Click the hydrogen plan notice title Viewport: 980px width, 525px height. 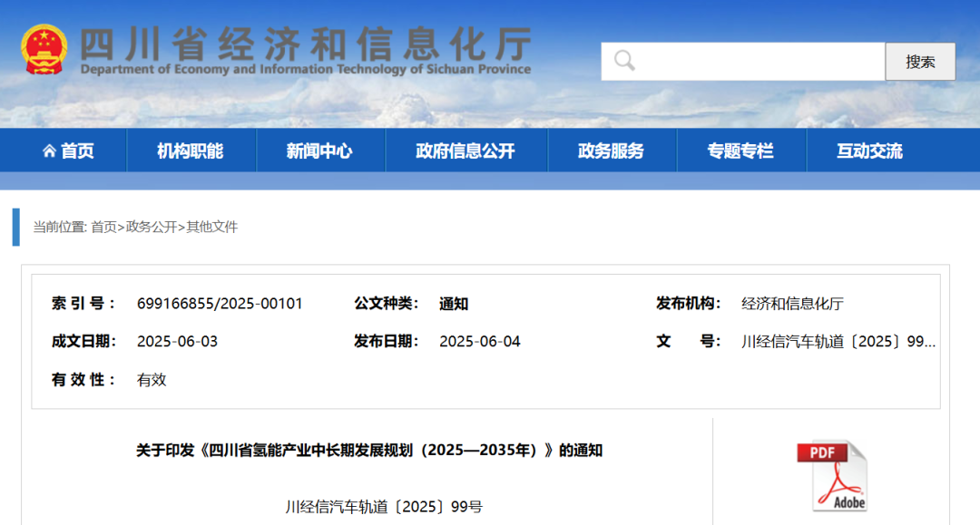click(x=369, y=450)
